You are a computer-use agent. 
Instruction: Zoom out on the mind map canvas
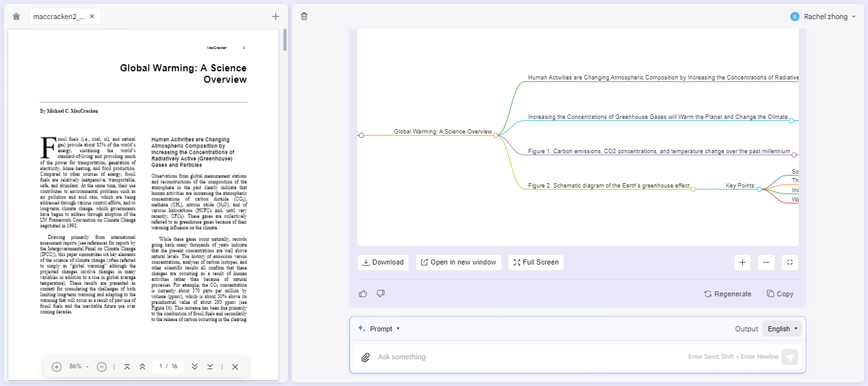tap(766, 262)
